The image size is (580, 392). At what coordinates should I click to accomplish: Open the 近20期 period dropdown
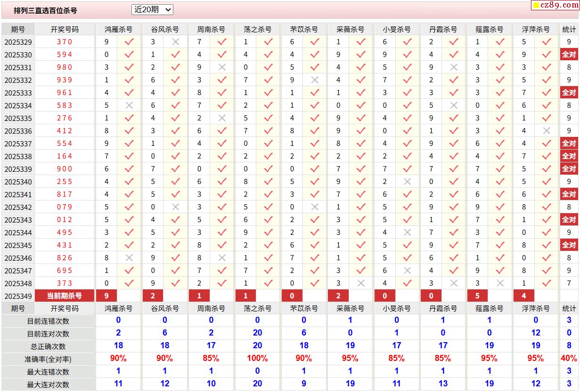pyautogui.click(x=152, y=9)
